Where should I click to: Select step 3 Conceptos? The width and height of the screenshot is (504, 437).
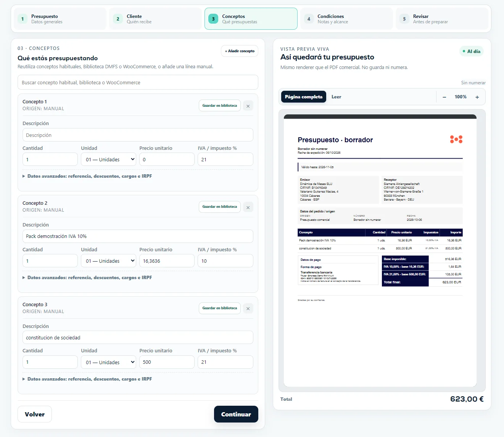point(251,19)
